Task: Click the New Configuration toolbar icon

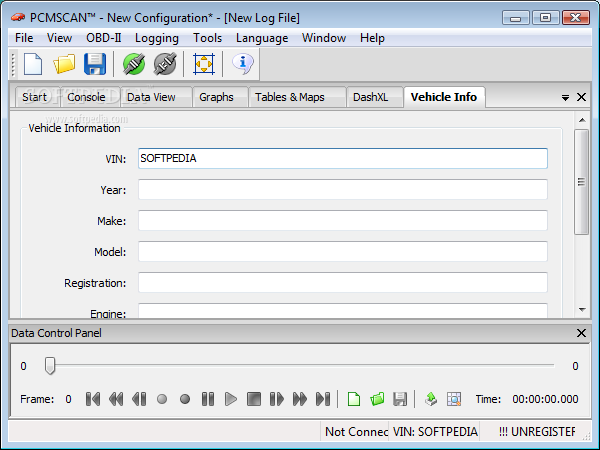Action: point(33,64)
